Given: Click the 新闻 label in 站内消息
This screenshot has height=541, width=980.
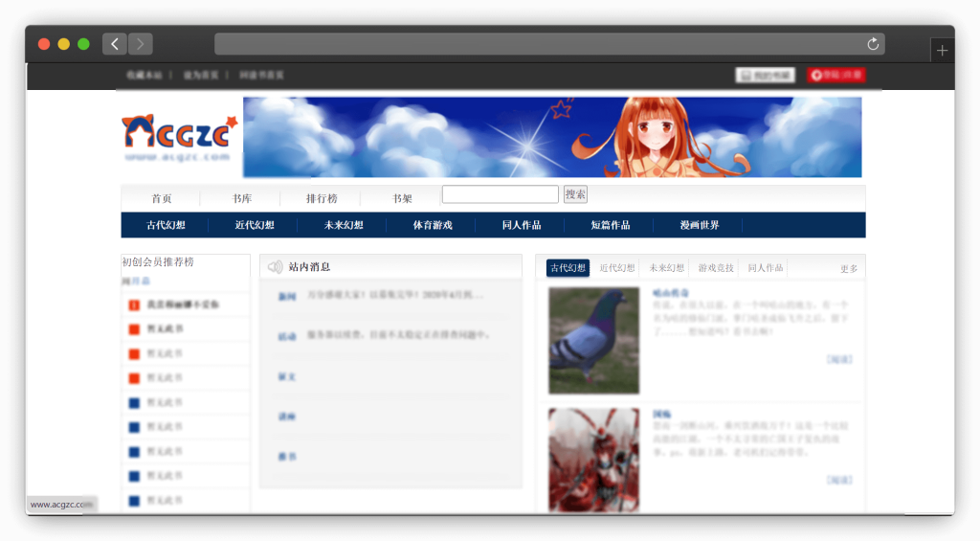Looking at the screenshot, I should click(287, 297).
